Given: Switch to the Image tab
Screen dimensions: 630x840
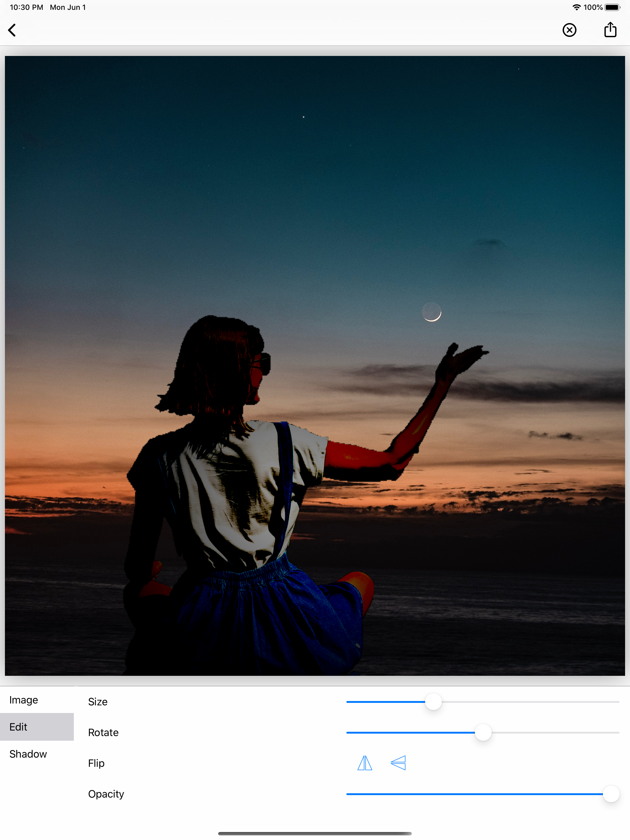Looking at the screenshot, I should [24, 700].
